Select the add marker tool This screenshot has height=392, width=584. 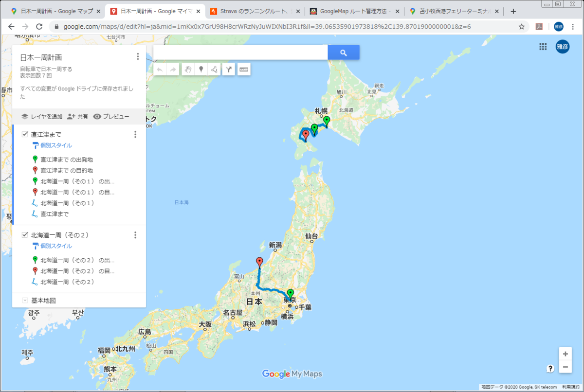click(x=201, y=70)
